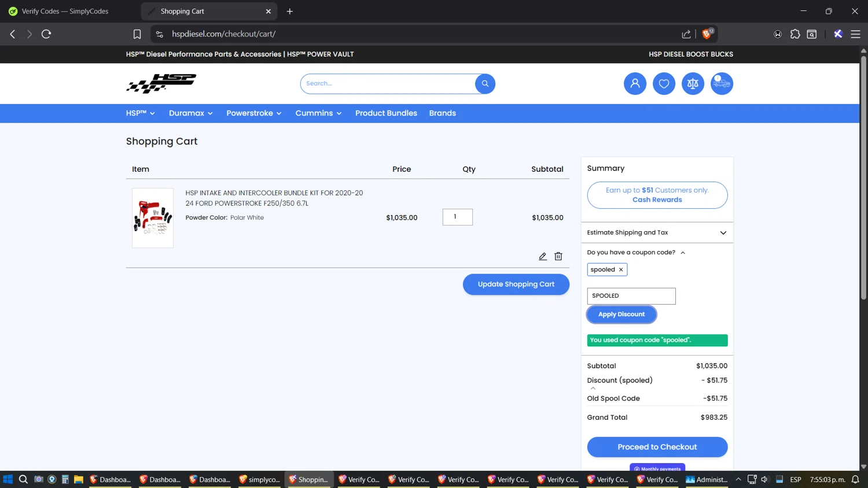
Task: Expand Estimate Shipping and Tax
Action: tap(657, 232)
